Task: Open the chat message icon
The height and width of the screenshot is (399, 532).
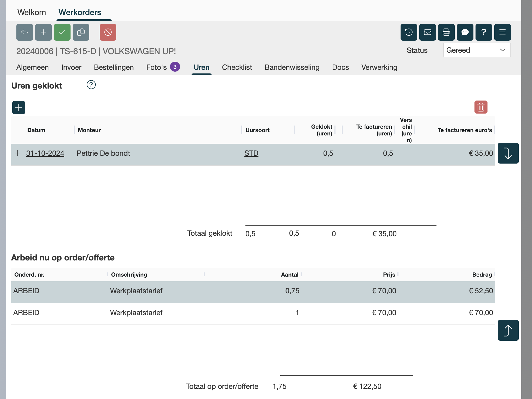Action: pos(465,32)
